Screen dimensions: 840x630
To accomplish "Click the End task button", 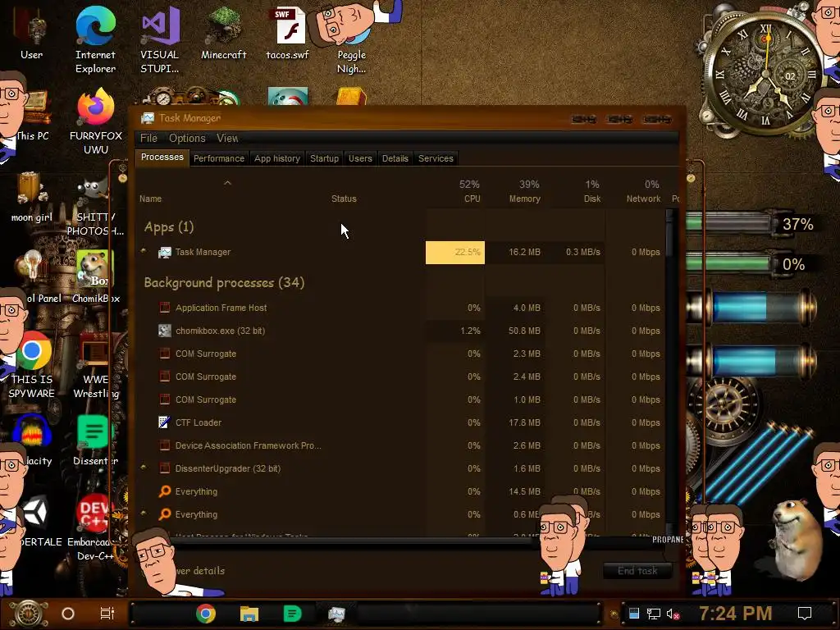I will [637, 571].
